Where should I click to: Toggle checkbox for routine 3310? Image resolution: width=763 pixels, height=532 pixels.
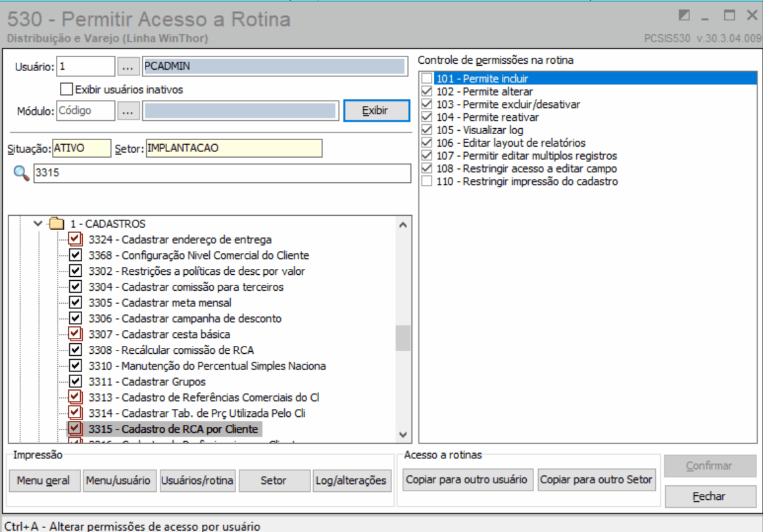(x=75, y=366)
